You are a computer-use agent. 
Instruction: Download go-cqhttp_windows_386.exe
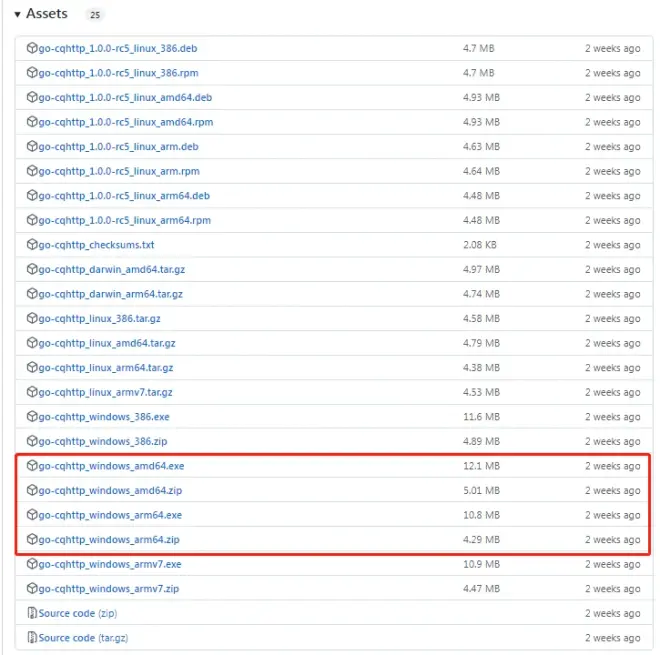(104, 417)
